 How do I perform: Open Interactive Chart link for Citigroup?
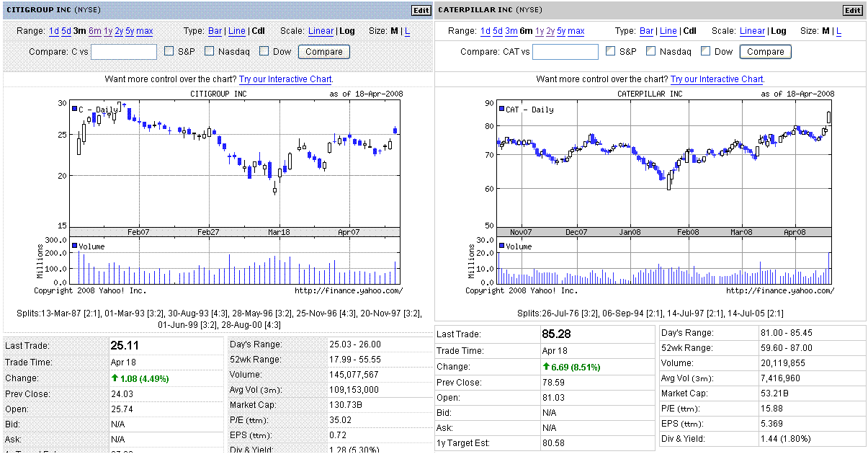click(x=285, y=79)
